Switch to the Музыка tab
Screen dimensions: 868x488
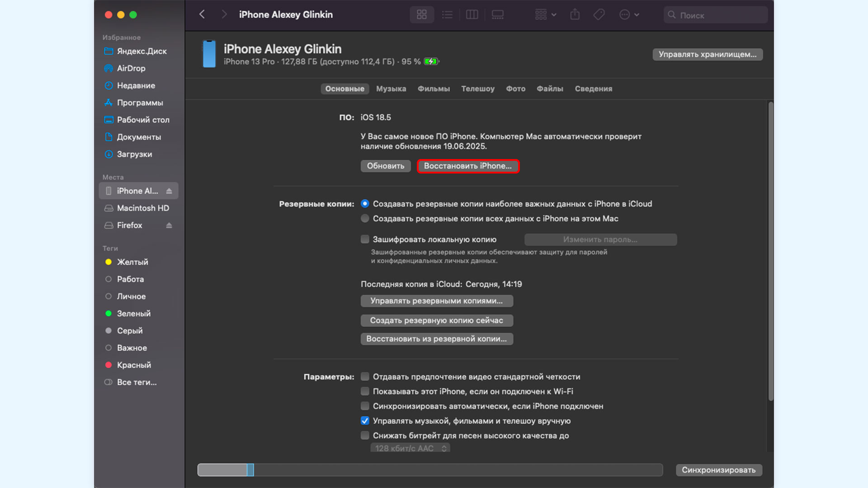click(x=391, y=89)
